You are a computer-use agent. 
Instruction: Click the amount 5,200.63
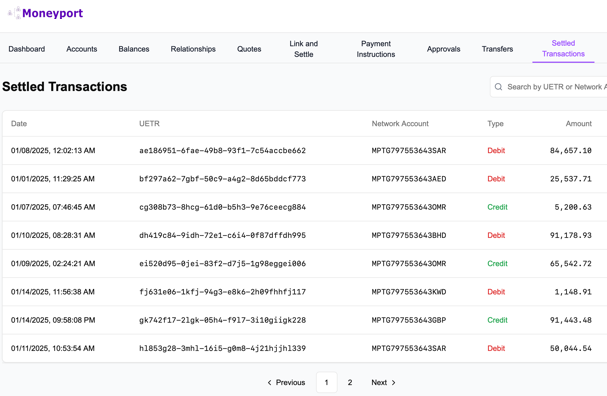click(x=573, y=207)
